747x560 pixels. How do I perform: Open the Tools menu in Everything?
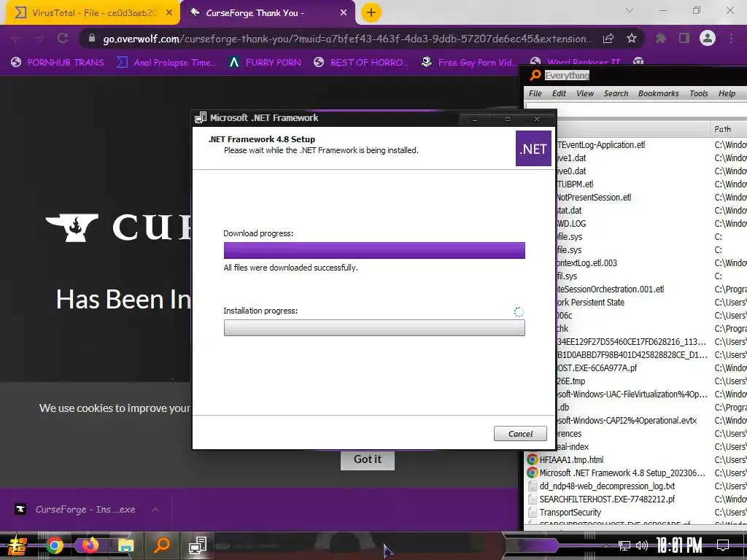[x=698, y=93]
